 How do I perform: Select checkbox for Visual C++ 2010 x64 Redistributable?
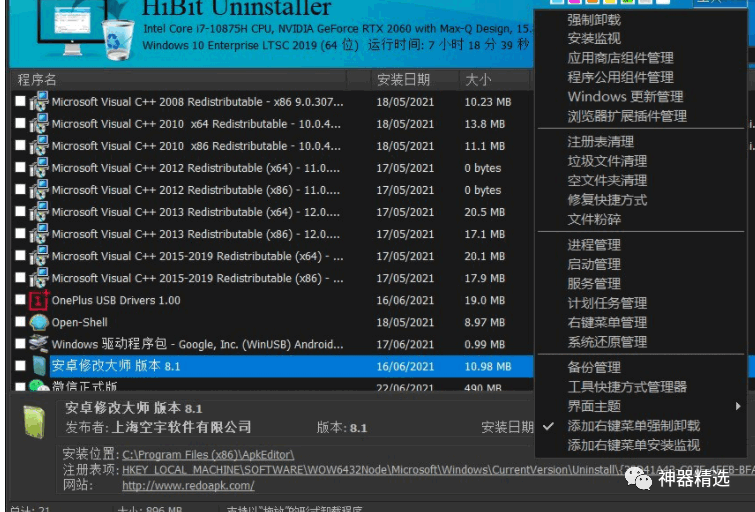click(20, 124)
